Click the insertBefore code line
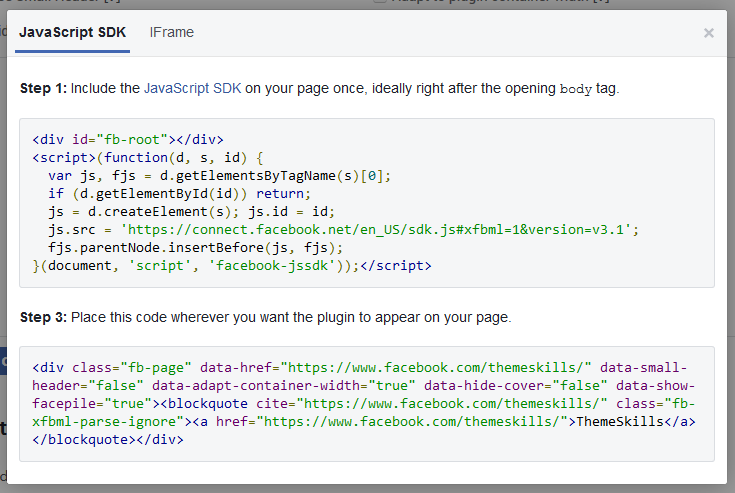Viewport: 735px width, 493px height. pyautogui.click(x=195, y=247)
